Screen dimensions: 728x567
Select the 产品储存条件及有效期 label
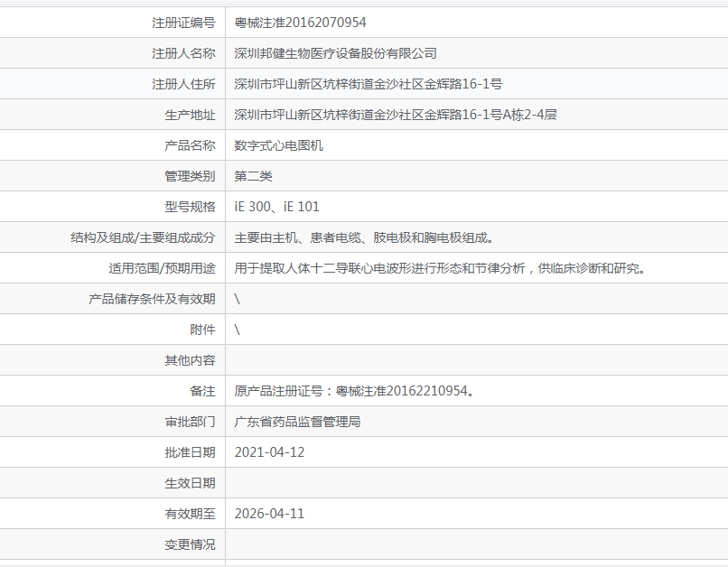[152, 299]
